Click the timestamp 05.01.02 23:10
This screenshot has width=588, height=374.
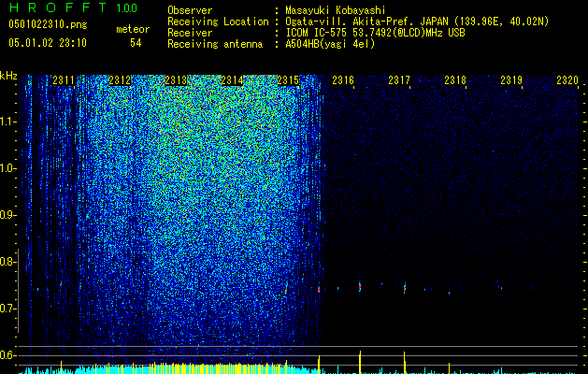[48, 43]
